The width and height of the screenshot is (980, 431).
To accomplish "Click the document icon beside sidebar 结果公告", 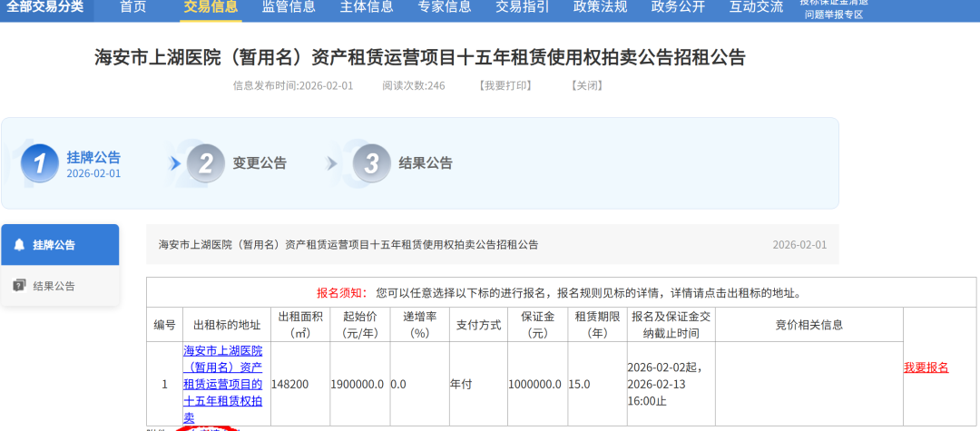I will pyautogui.click(x=19, y=286).
